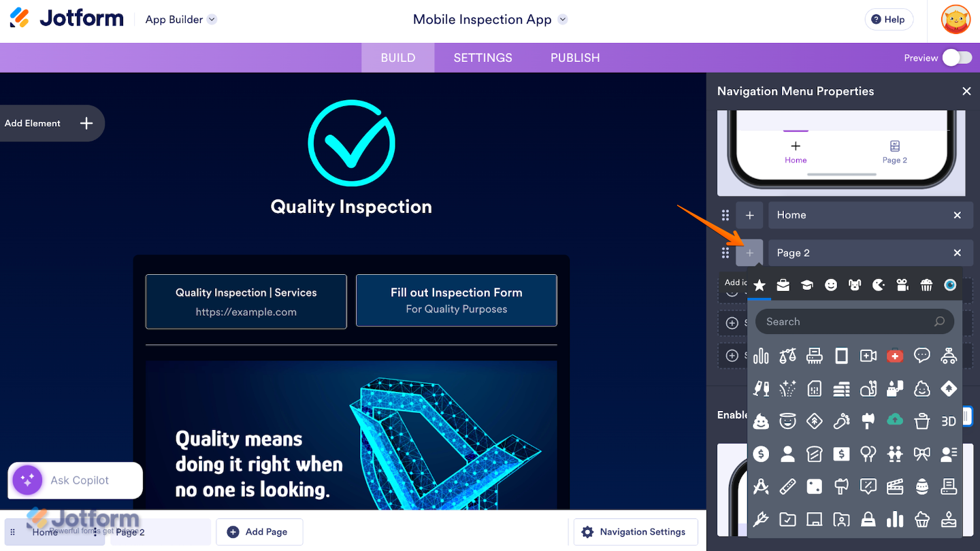Choose the champagne glasses icon

[x=761, y=388]
